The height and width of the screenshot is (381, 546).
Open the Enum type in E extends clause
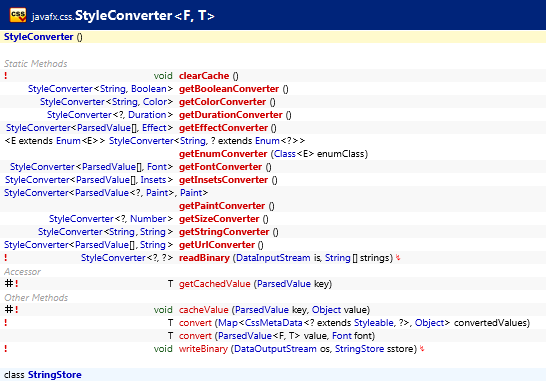point(68,141)
